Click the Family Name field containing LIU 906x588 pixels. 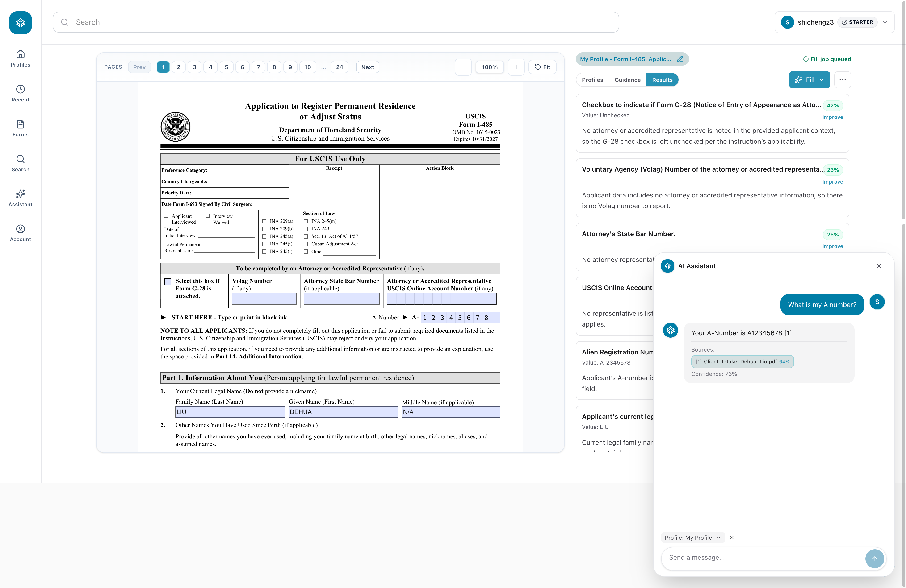230,412
